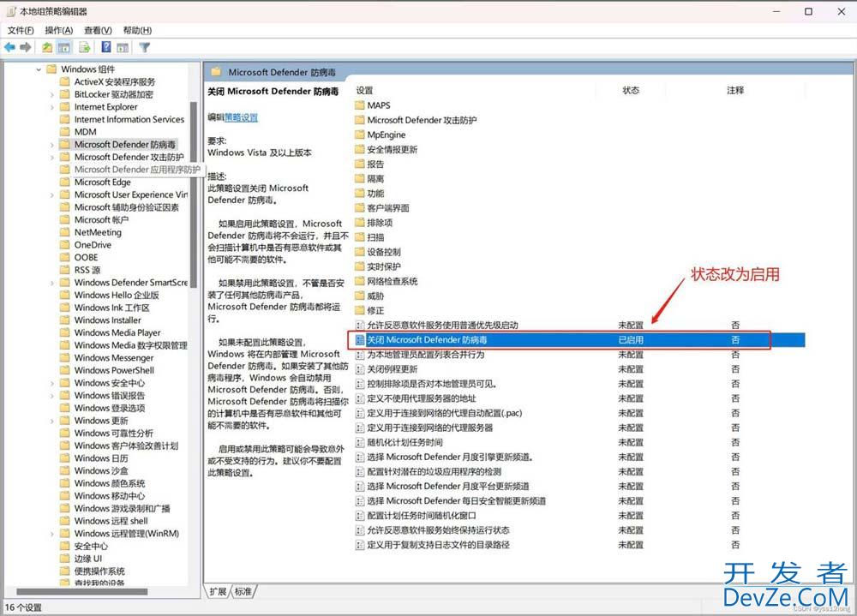The width and height of the screenshot is (857, 616).
Task: Expand Microsoft Defender 防病毒 tree node
Action: [52, 145]
